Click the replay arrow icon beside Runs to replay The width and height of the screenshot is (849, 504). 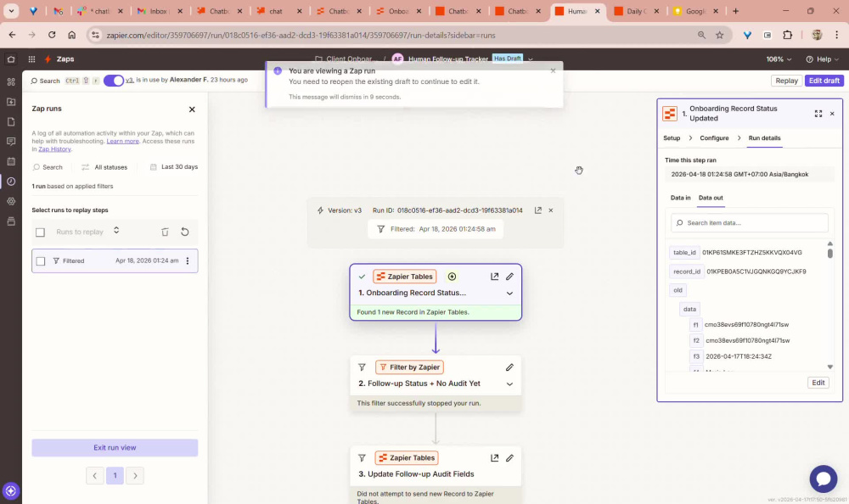tap(184, 232)
